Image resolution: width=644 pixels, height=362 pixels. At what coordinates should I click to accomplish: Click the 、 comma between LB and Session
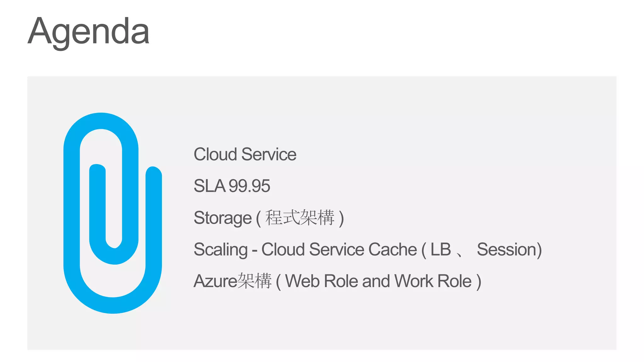coord(460,253)
